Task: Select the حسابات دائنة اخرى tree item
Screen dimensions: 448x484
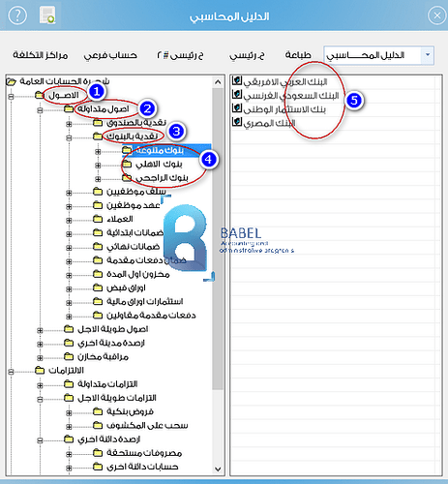Action: [x=142, y=467]
